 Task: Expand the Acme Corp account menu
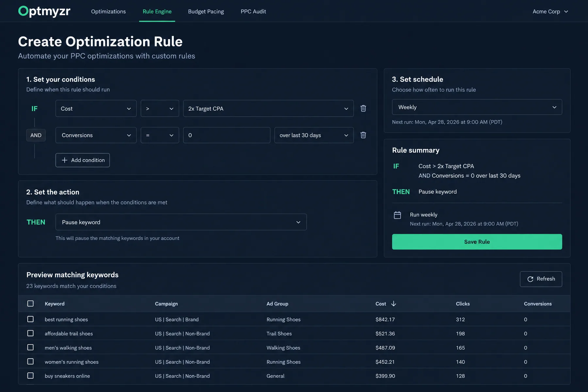click(550, 11)
